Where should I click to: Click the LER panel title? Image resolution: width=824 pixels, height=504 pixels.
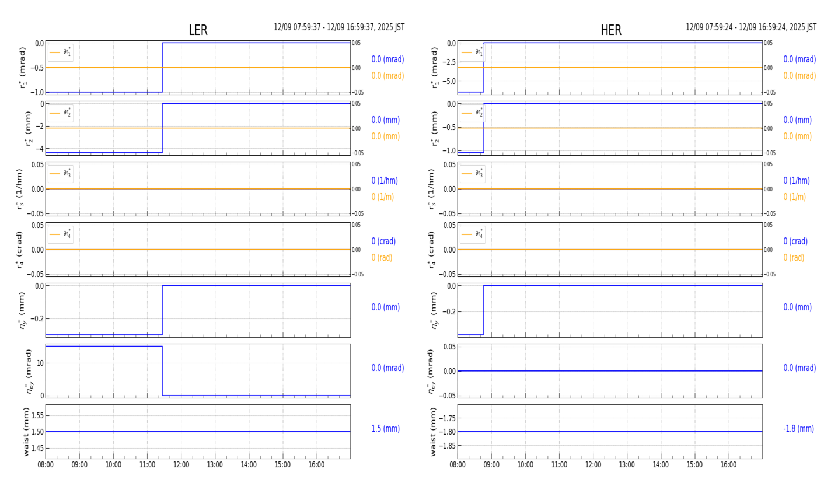pos(198,30)
